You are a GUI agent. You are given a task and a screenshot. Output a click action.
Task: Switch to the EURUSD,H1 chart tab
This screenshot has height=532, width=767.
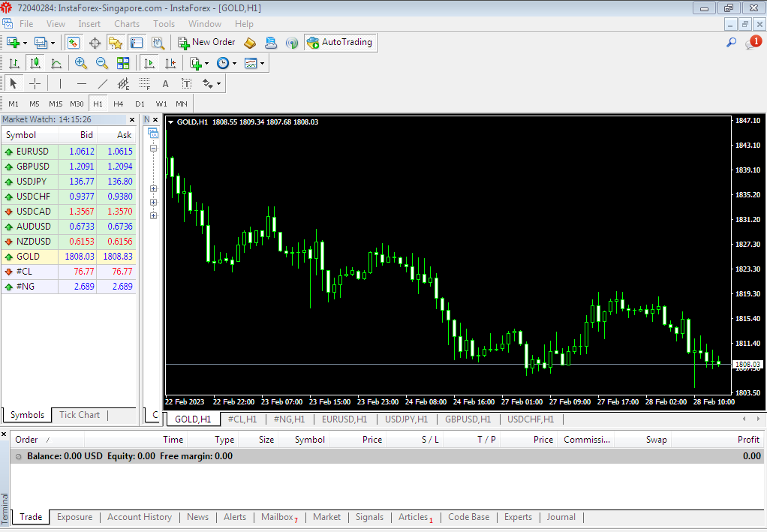[x=344, y=419]
